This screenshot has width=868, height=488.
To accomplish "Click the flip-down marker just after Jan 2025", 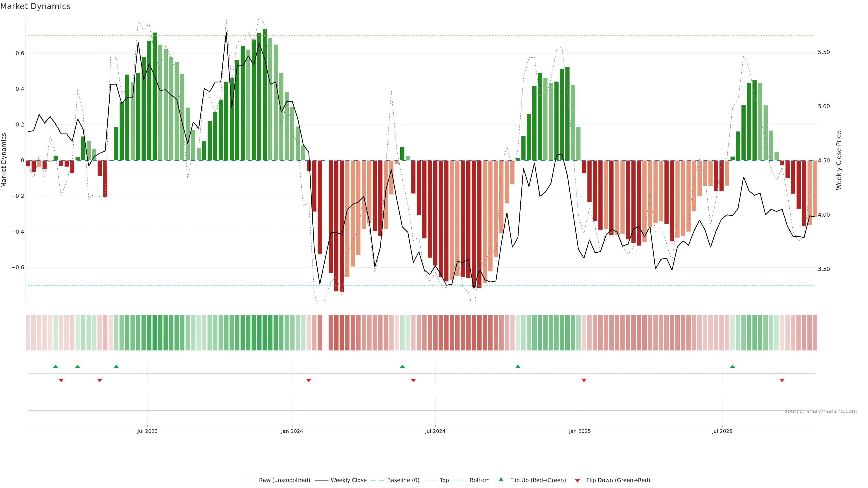I will (584, 380).
